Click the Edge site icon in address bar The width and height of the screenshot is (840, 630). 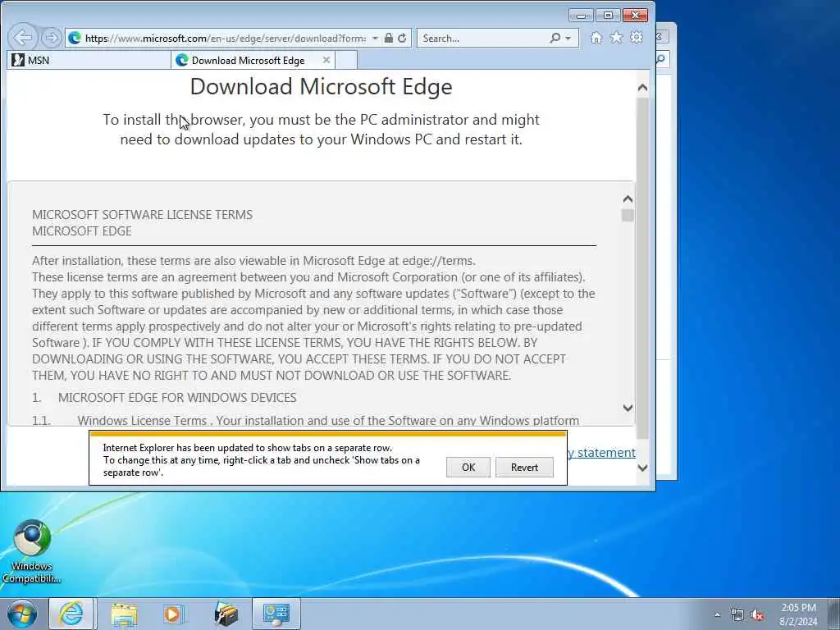(75, 38)
